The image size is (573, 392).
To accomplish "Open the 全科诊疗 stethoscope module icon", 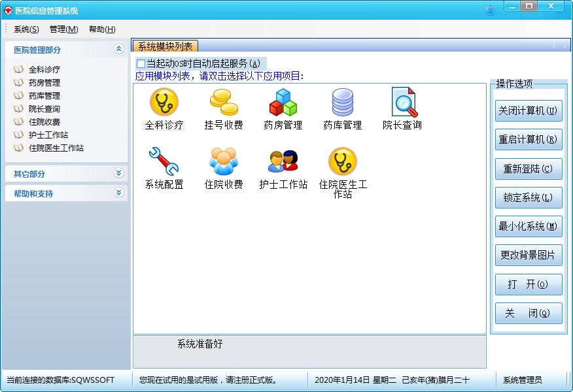I will tap(164, 102).
